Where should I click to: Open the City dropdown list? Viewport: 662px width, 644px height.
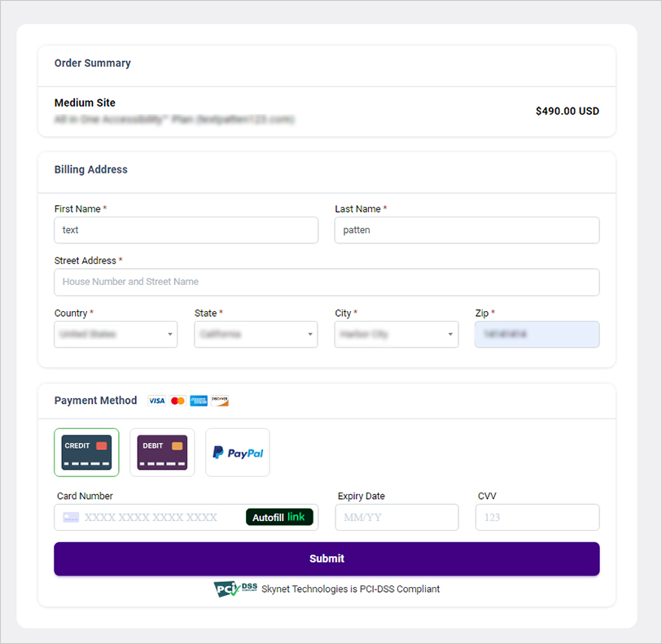pyautogui.click(x=396, y=335)
